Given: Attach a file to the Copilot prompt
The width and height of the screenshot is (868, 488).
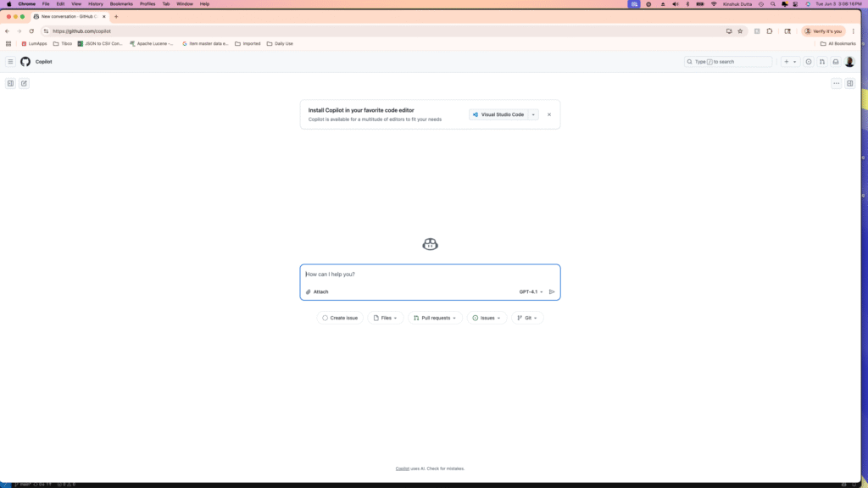Looking at the screenshot, I should 317,291.
